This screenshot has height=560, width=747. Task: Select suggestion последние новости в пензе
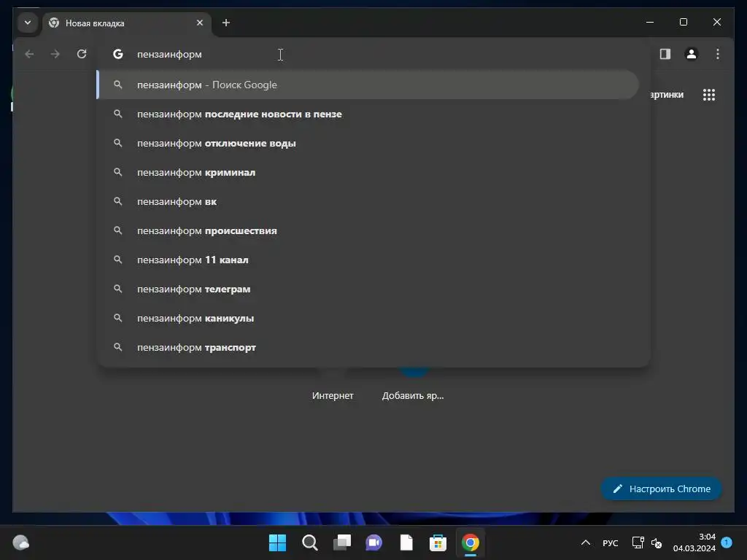(368, 114)
